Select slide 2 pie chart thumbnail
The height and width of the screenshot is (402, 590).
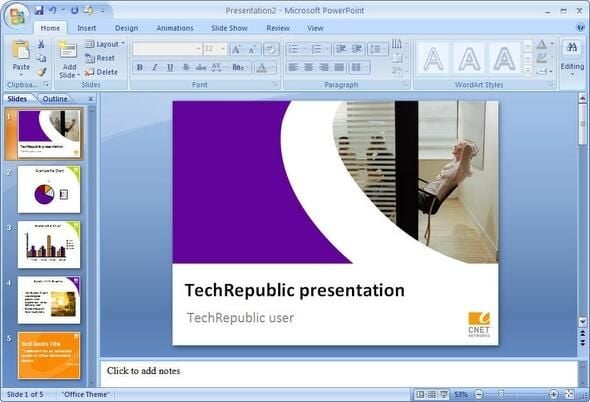coord(49,189)
